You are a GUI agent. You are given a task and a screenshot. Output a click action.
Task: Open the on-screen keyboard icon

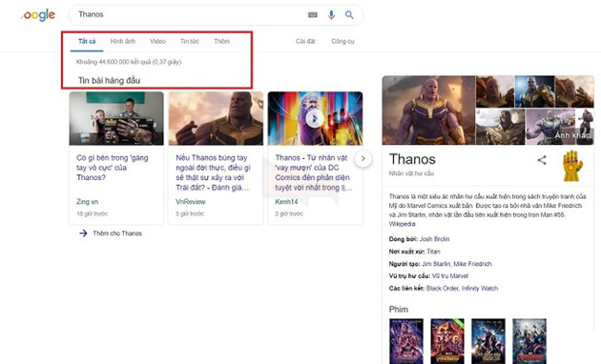point(313,15)
